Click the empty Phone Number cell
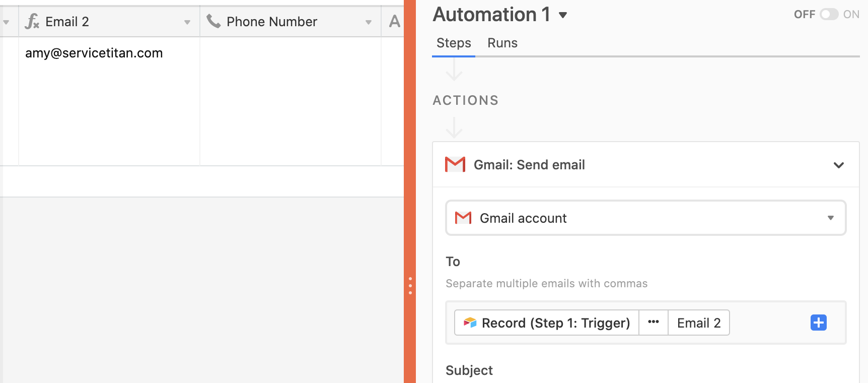Screen dimensions: 868x383 pyautogui.click(x=291, y=101)
